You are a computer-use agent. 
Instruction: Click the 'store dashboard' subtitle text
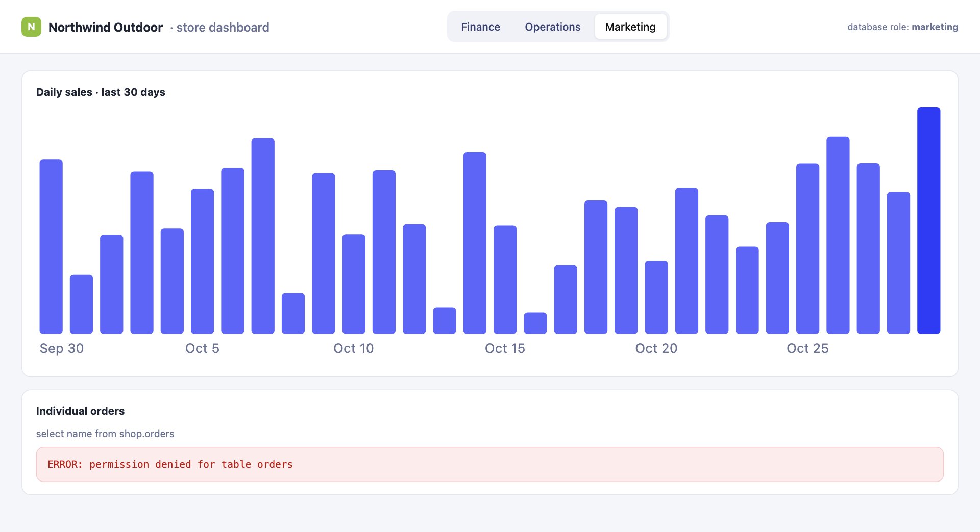coord(223,28)
